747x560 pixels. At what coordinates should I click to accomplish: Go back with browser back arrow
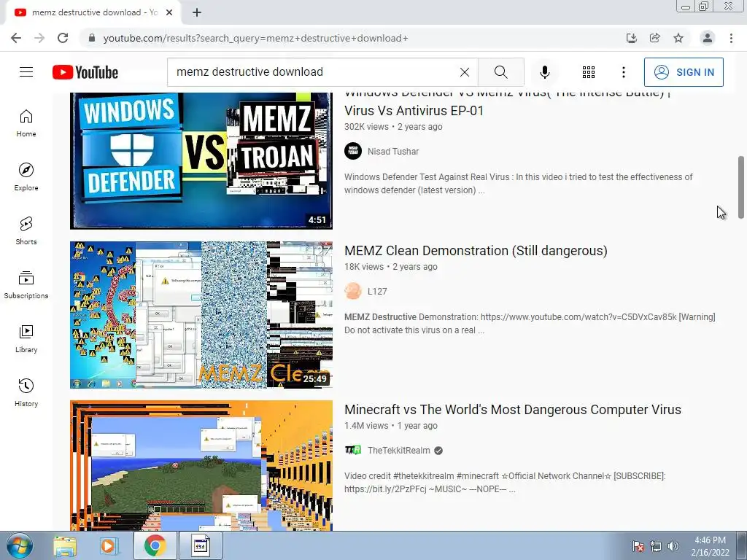pyautogui.click(x=16, y=38)
